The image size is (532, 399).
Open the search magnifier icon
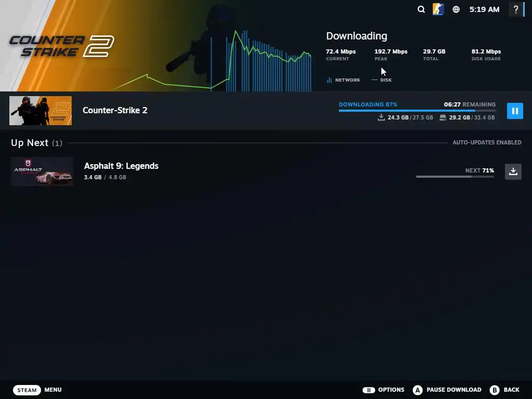pos(421,9)
